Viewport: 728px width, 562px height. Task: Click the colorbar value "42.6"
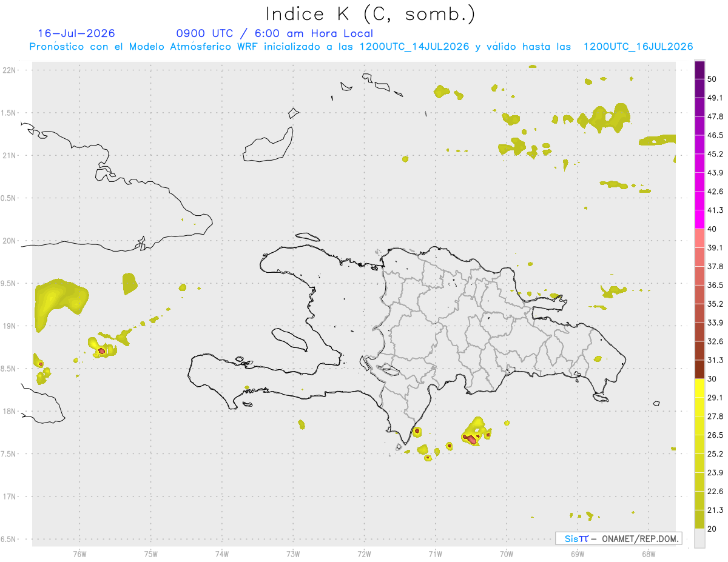tap(715, 192)
